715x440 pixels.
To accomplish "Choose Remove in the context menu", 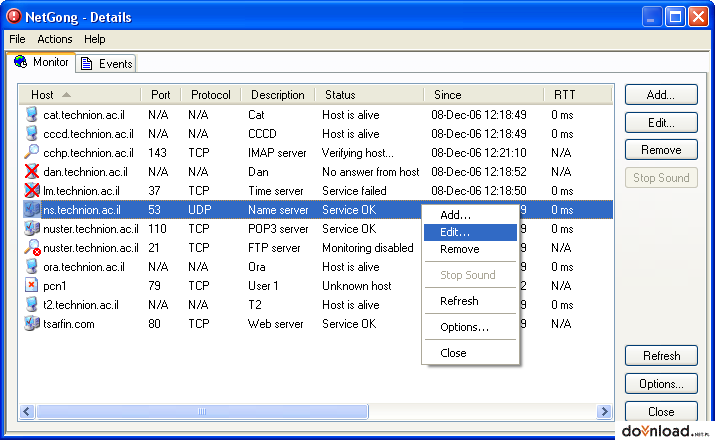I will tap(470, 249).
